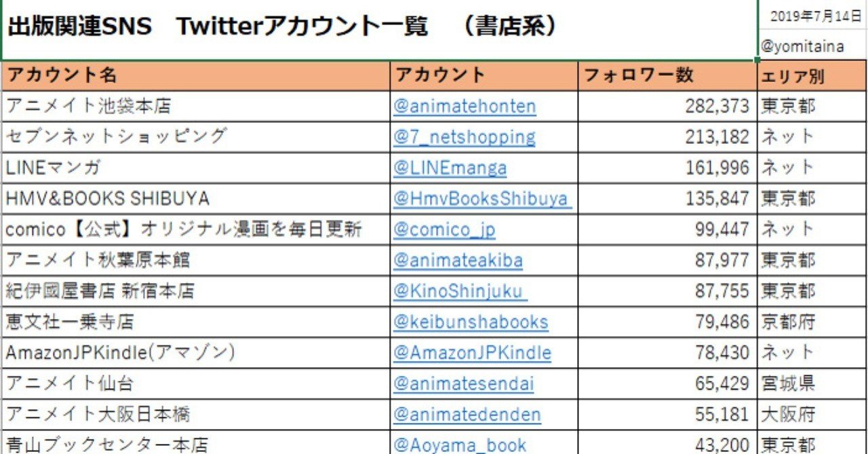Open the @KinoShinjuku link
The height and width of the screenshot is (454, 868).
coord(458,291)
